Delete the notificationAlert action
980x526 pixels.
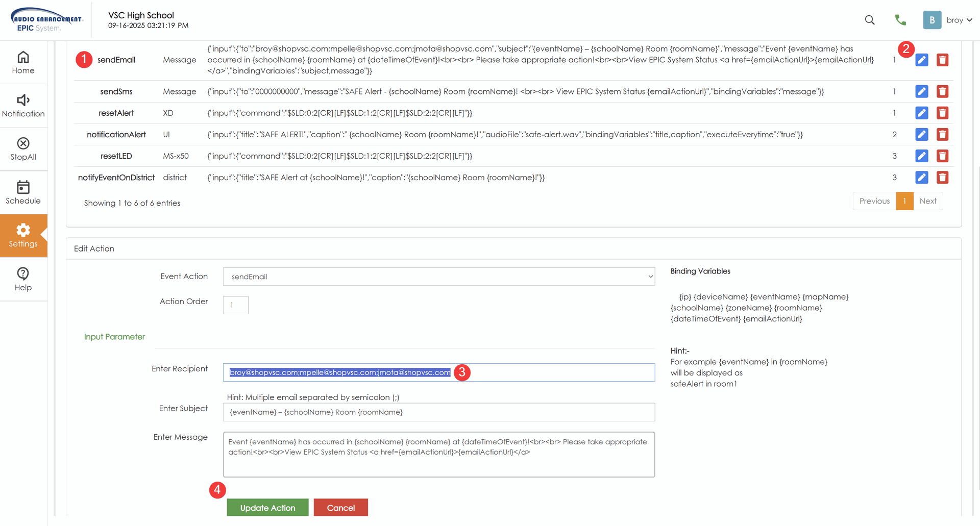(x=942, y=135)
